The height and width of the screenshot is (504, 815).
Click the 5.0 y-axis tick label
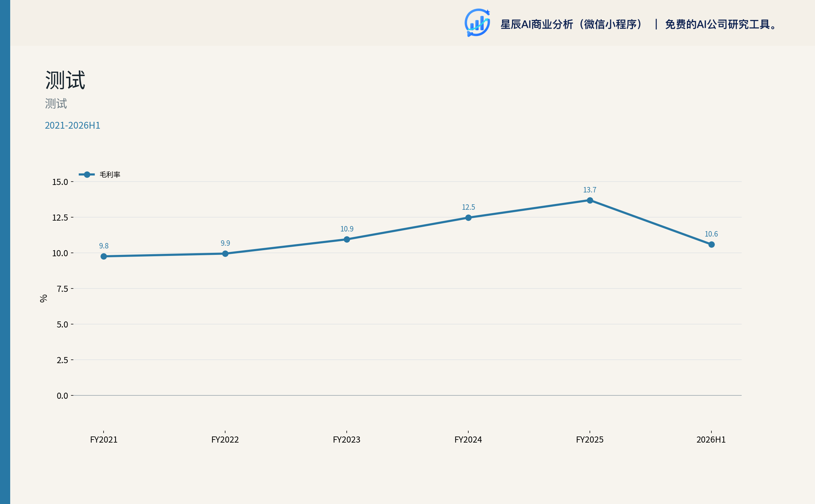(x=62, y=324)
